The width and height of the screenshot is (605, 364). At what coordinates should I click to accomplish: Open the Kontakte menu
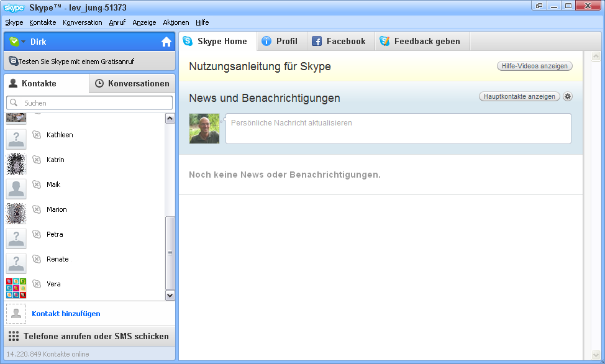click(x=43, y=22)
